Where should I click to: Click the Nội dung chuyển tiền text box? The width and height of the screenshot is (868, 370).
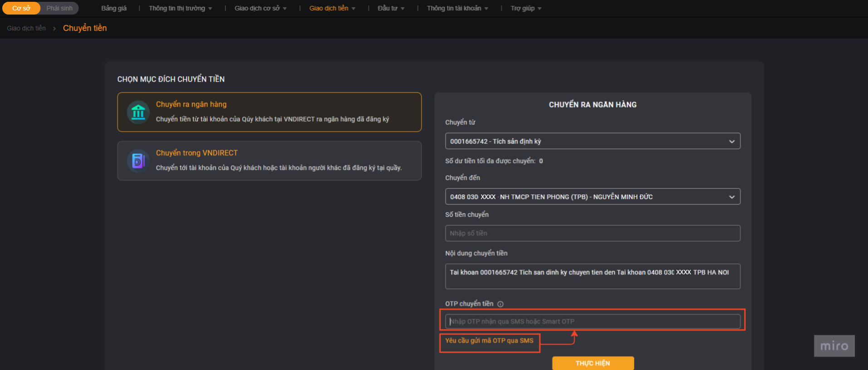pos(593,276)
